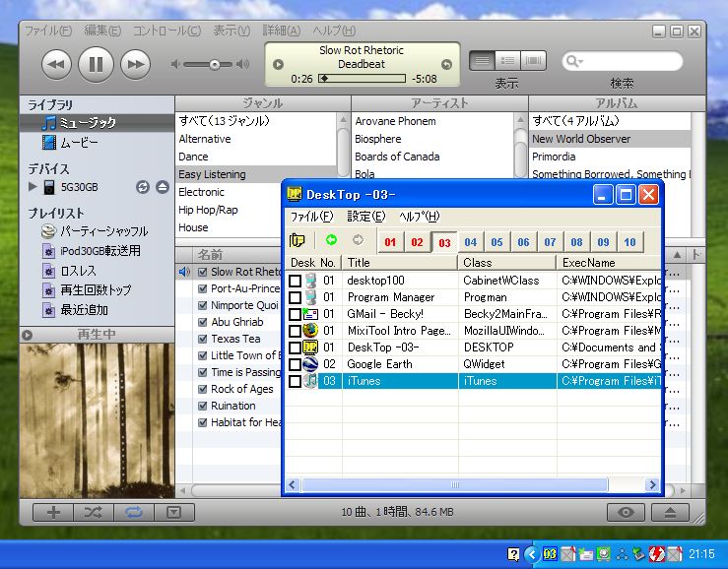728x569 pixels.
Task: Select grouped album view icon
Action: point(507,60)
